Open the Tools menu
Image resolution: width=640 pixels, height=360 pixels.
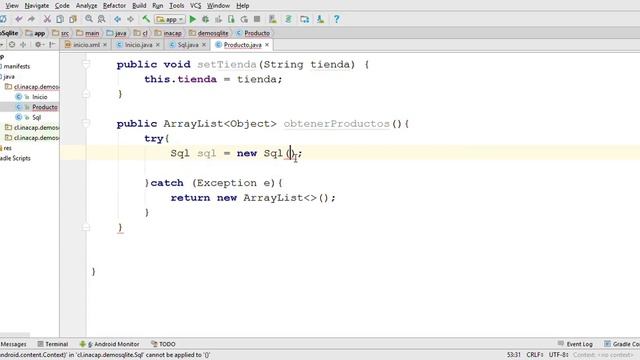coord(176,6)
